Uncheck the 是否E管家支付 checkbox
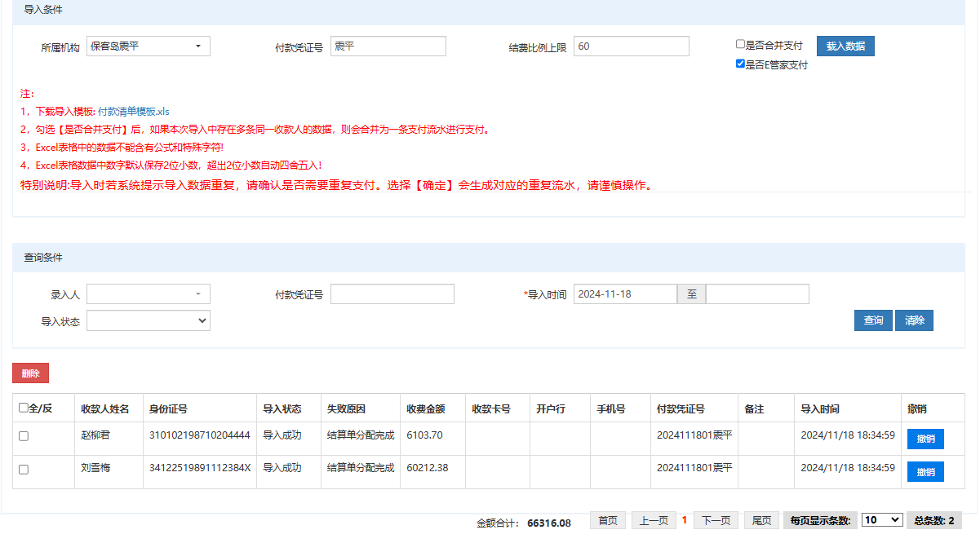Image resolution: width=980 pixels, height=543 pixels. (x=740, y=64)
